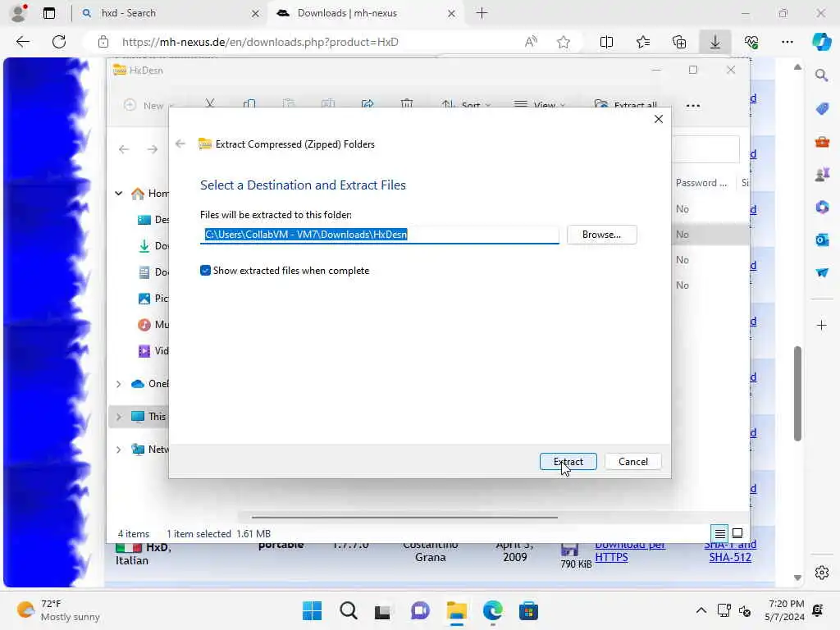Open the See more ellipsis in Explorer
The width and height of the screenshot is (840, 630).
692,106
